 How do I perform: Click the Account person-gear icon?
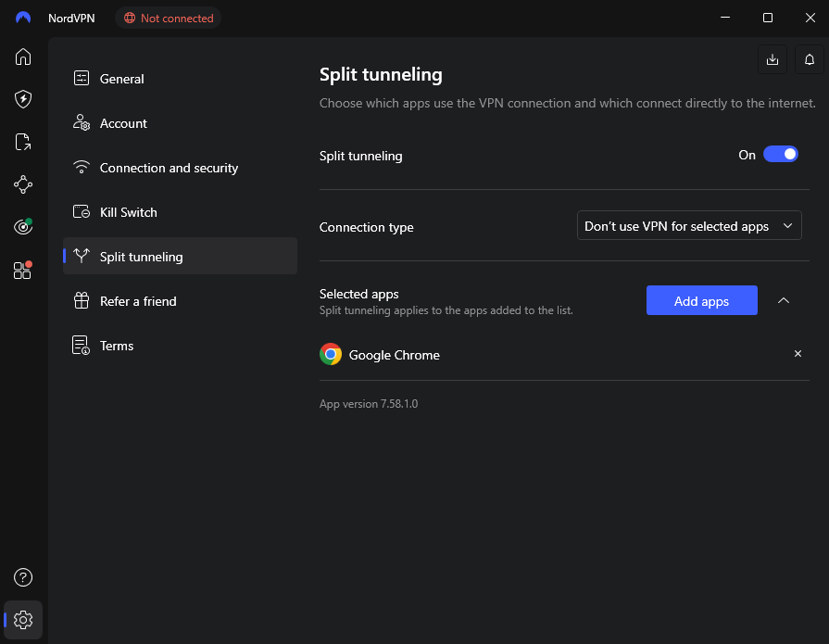click(x=81, y=122)
